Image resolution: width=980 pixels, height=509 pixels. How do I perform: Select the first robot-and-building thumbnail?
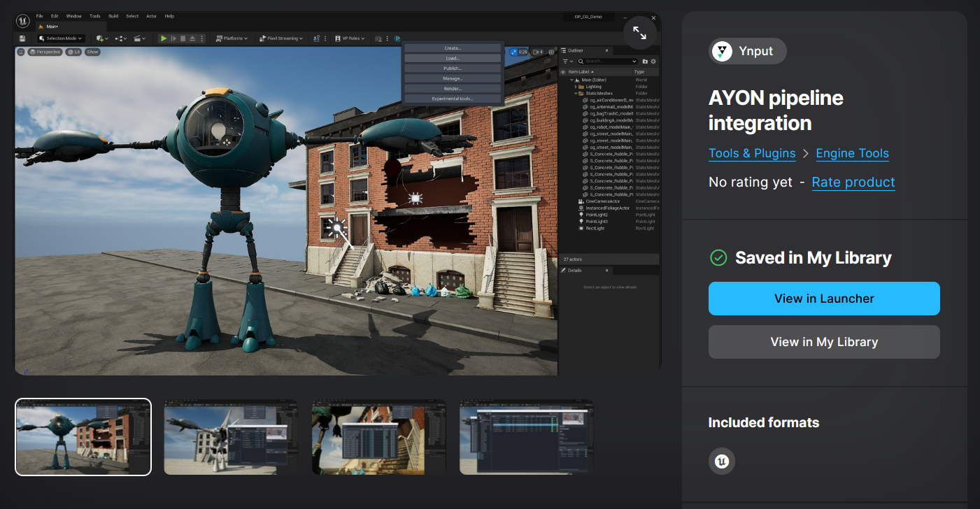tap(83, 437)
